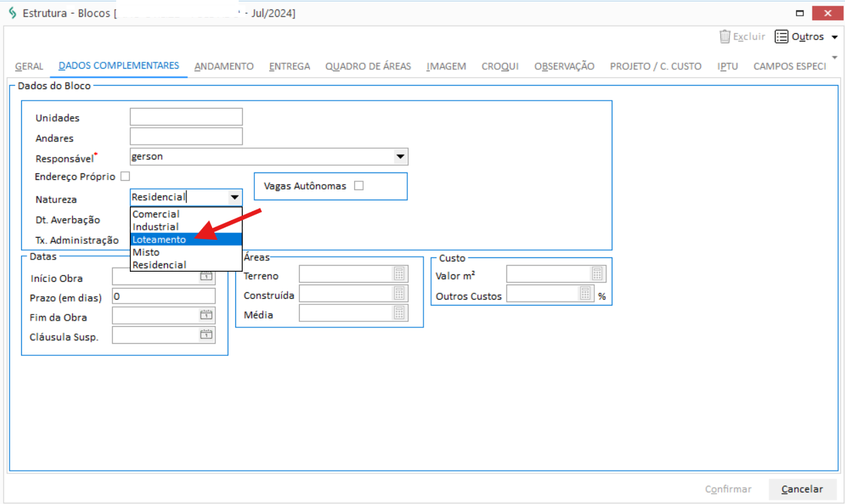The height and width of the screenshot is (504, 845).
Task: Expand the Responsável dropdown
Action: (x=400, y=157)
